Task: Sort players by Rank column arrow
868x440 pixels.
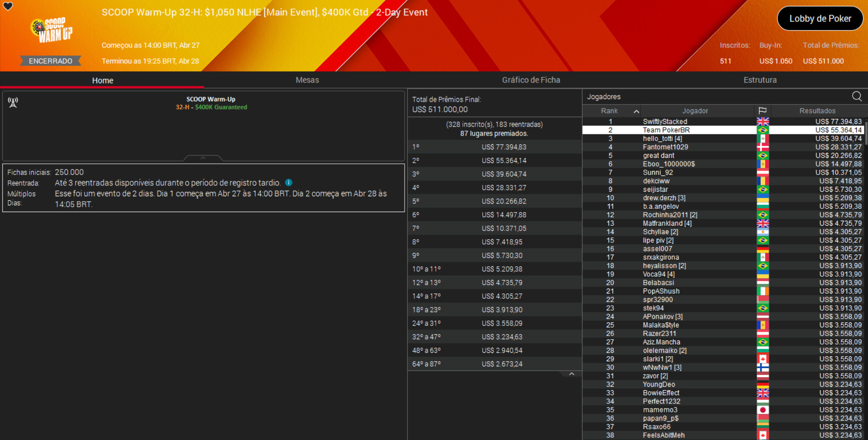Action: point(636,111)
